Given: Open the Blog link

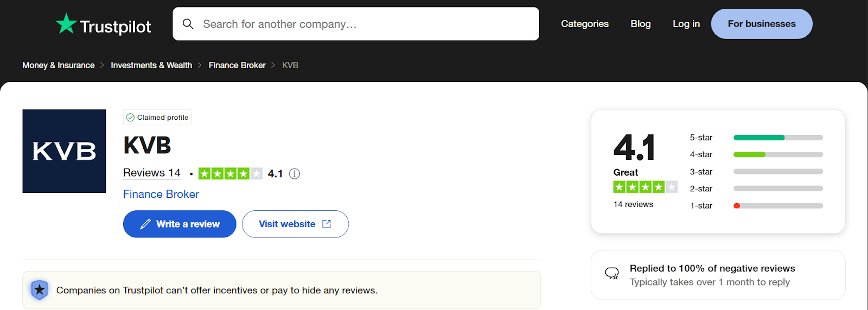Looking at the screenshot, I should pyautogui.click(x=641, y=24).
